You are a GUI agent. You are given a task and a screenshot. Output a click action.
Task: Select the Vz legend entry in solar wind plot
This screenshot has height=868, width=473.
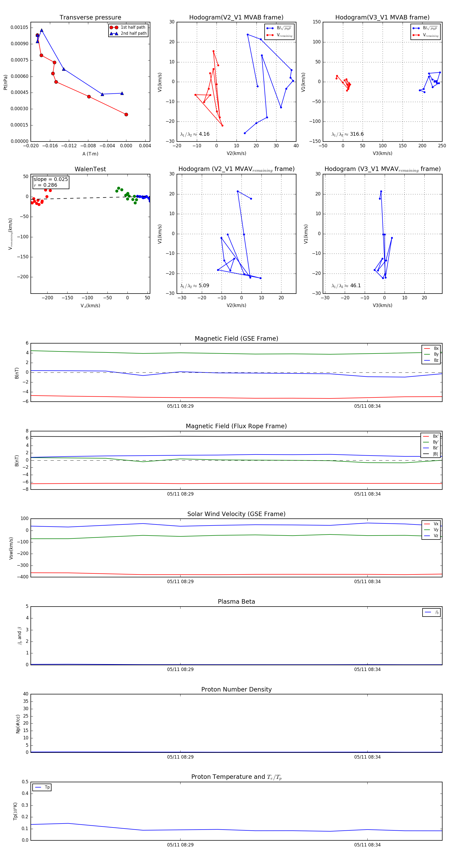(x=431, y=536)
